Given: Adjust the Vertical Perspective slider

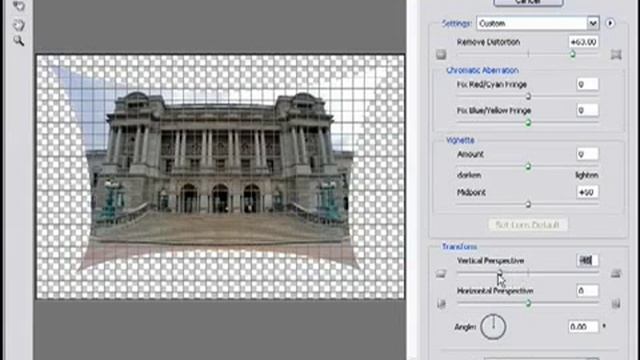Looking at the screenshot, I should pos(500,273).
